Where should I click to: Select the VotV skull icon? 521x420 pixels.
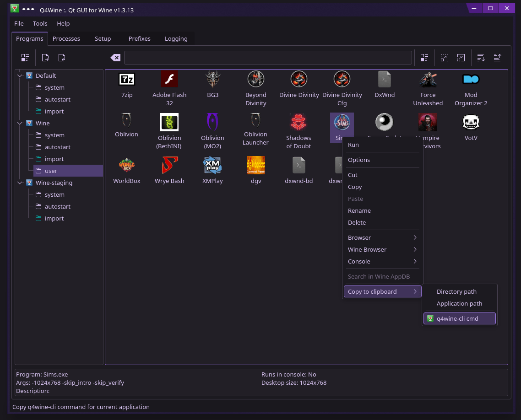(471, 122)
